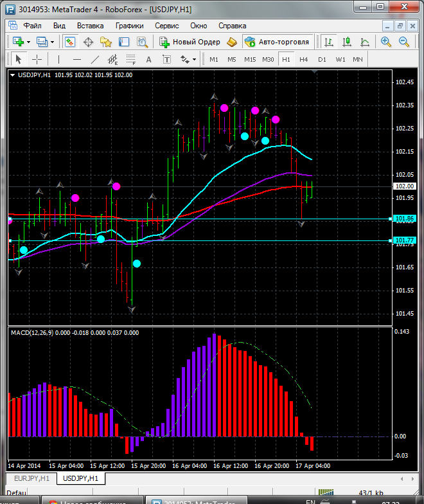Click the 101.86 horizontal line price label
Image resolution: width=424 pixels, height=504 pixels.
click(403, 219)
